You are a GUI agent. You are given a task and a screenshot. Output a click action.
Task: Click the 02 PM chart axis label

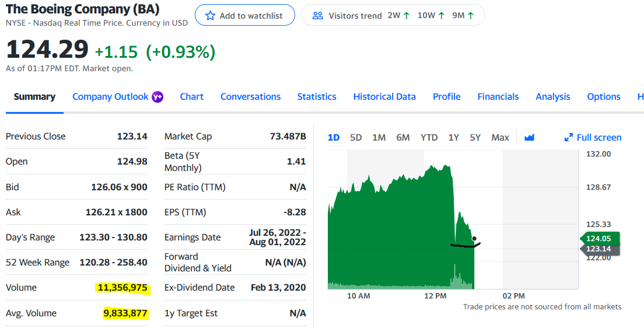click(513, 296)
